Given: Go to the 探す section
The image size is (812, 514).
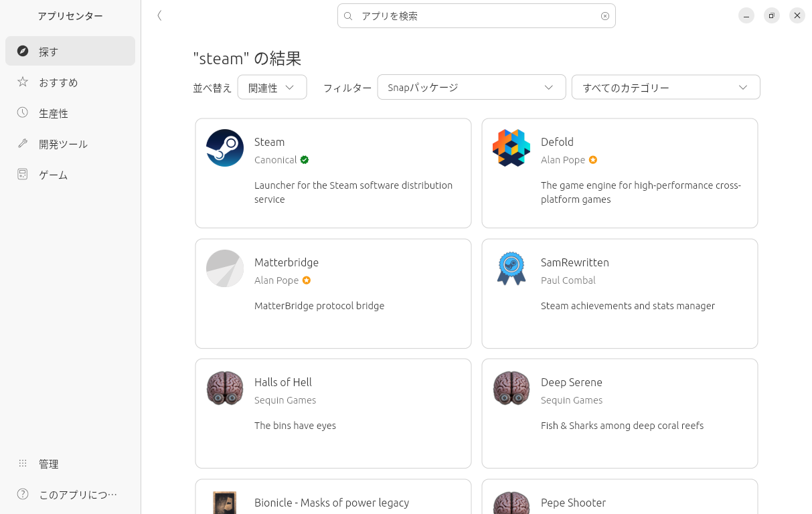Looking at the screenshot, I should click(x=70, y=51).
